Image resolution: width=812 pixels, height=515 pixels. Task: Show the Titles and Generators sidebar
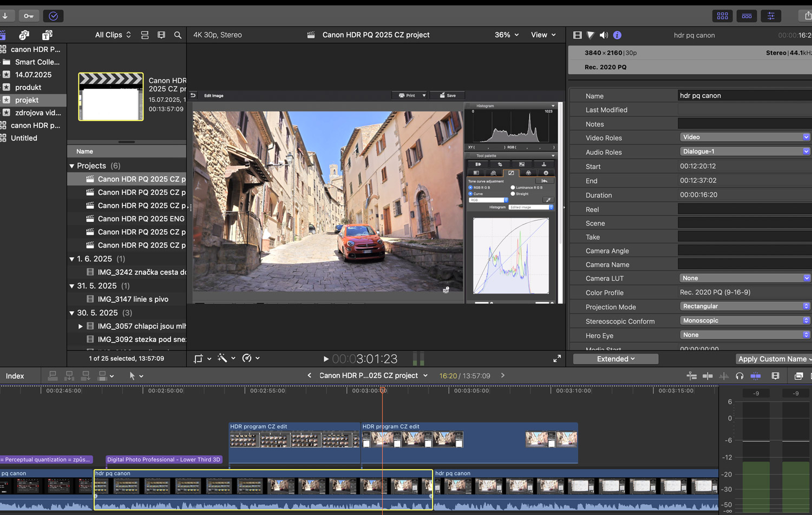(x=47, y=35)
